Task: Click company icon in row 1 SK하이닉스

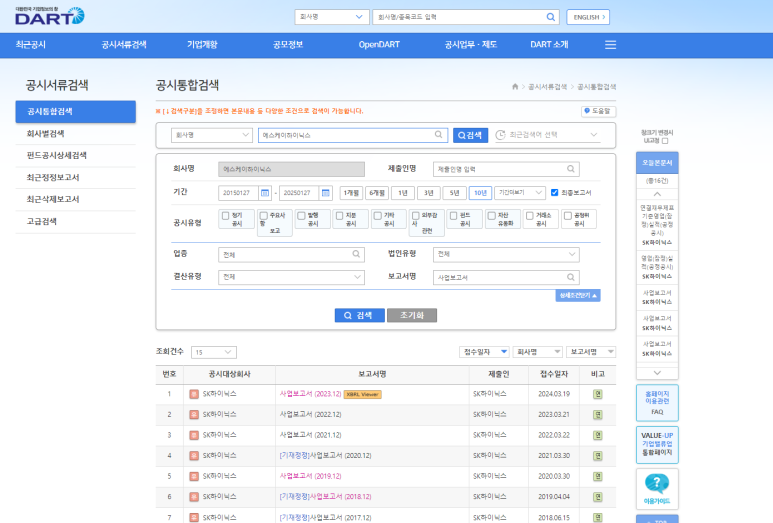Action: [x=194, y=394]
